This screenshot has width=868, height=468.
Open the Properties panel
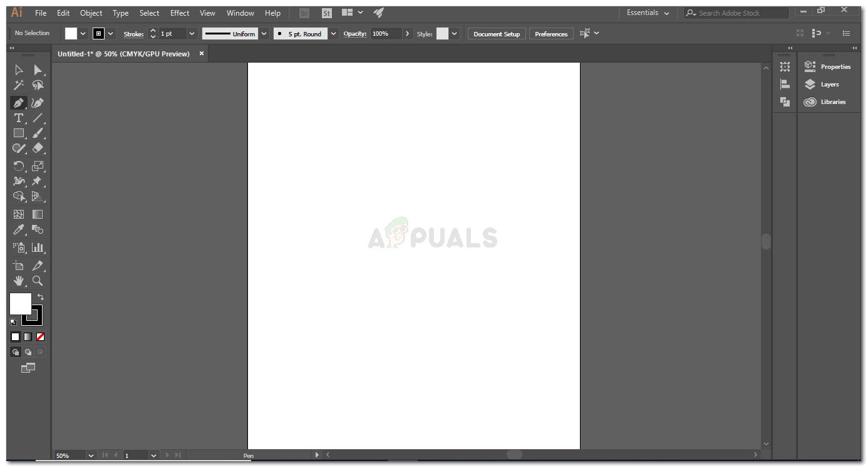[x=828, y=66]
